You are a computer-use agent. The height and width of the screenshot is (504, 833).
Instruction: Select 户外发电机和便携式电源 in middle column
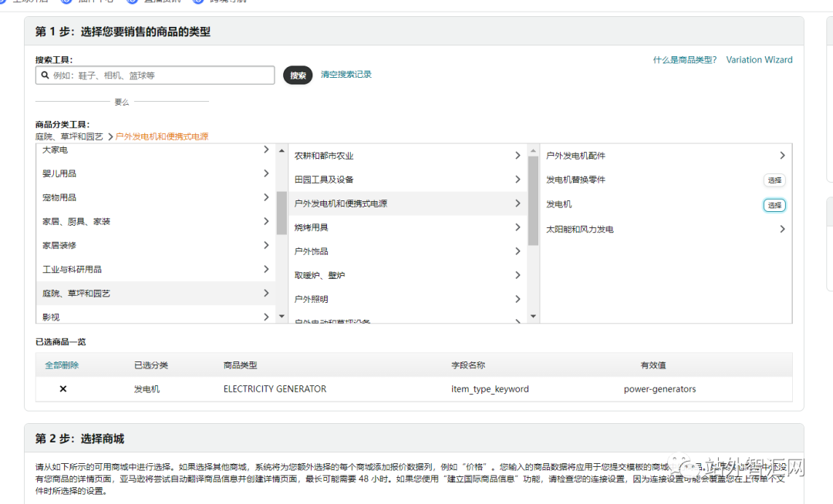click(341, 203)
